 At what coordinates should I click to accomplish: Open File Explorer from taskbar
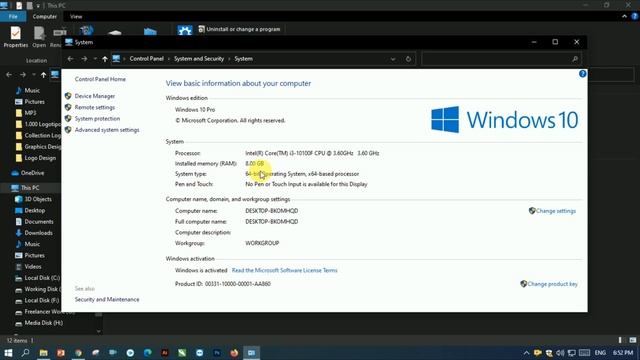point(43,353)
